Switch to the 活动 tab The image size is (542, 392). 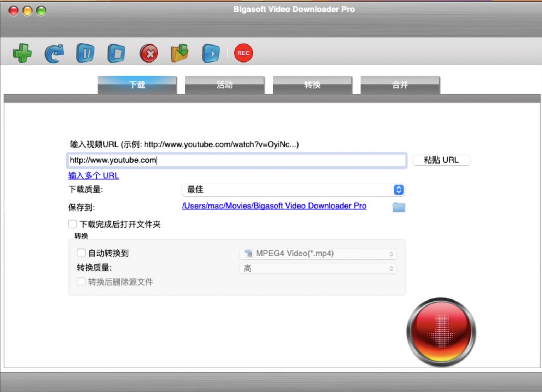pyautogui.click(x=225, y=85)
